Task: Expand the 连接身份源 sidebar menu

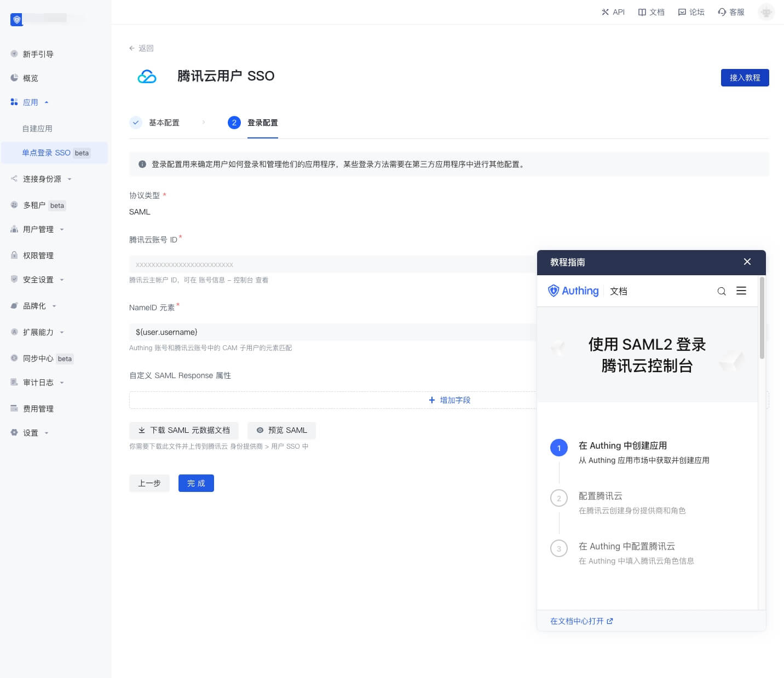Action: [42, 179]
